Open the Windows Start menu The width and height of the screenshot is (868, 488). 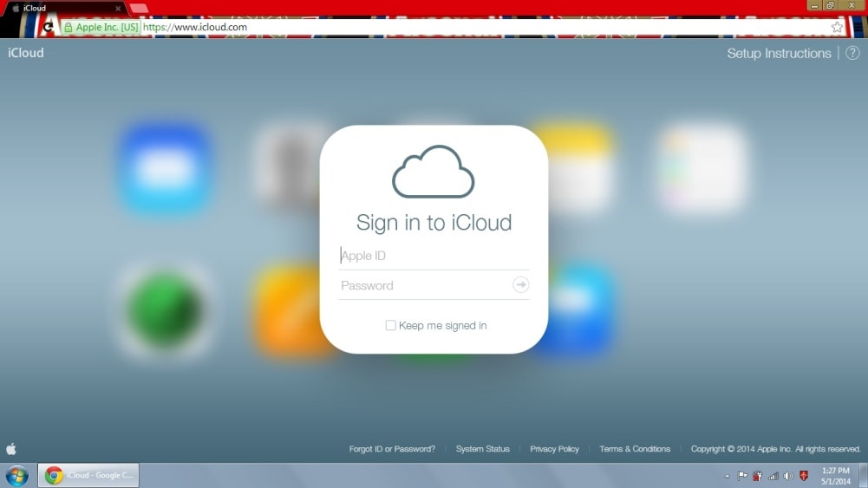17,475
